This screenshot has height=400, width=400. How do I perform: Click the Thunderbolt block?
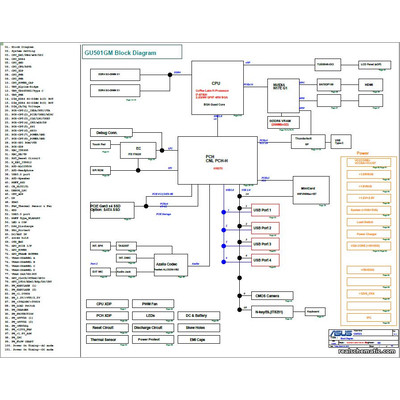pyautogui.click(x=308, y=141)
